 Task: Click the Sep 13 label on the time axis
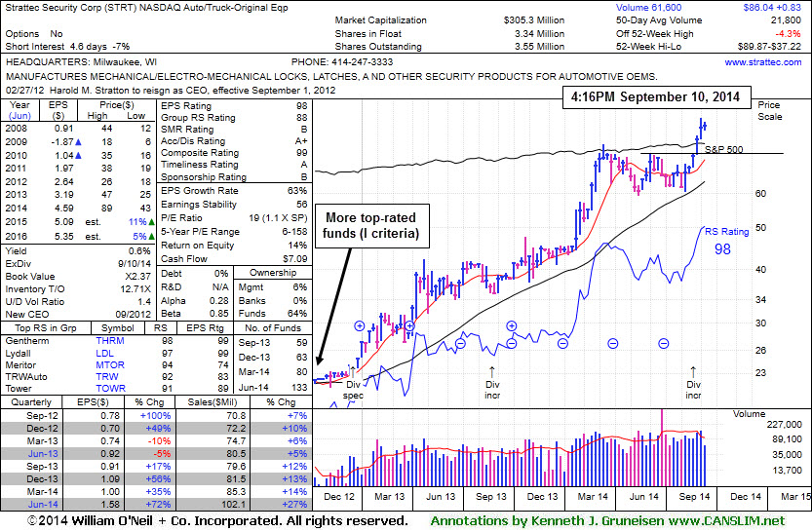[x=491, y=497]
